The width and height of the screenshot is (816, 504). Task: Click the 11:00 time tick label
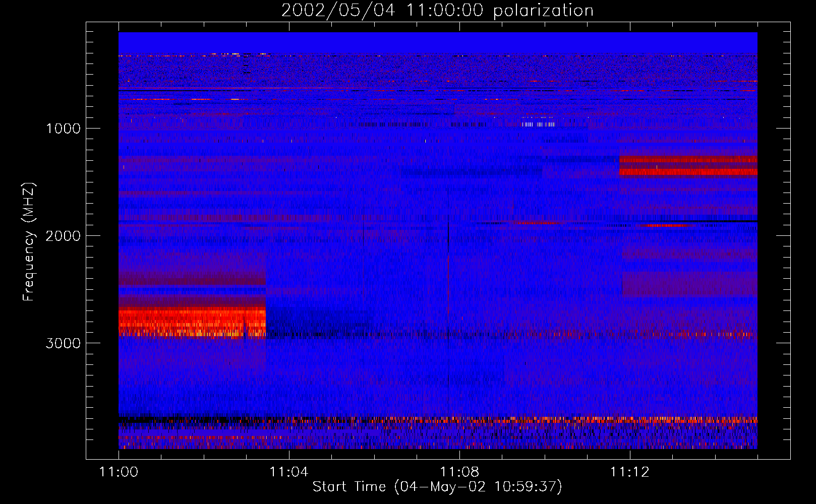(119, 472)
